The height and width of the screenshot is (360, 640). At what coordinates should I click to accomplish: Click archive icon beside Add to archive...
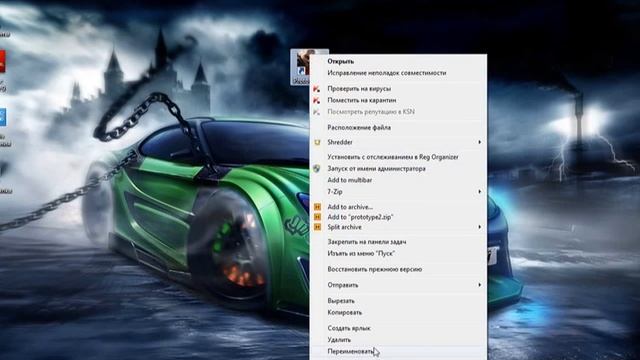317,207
